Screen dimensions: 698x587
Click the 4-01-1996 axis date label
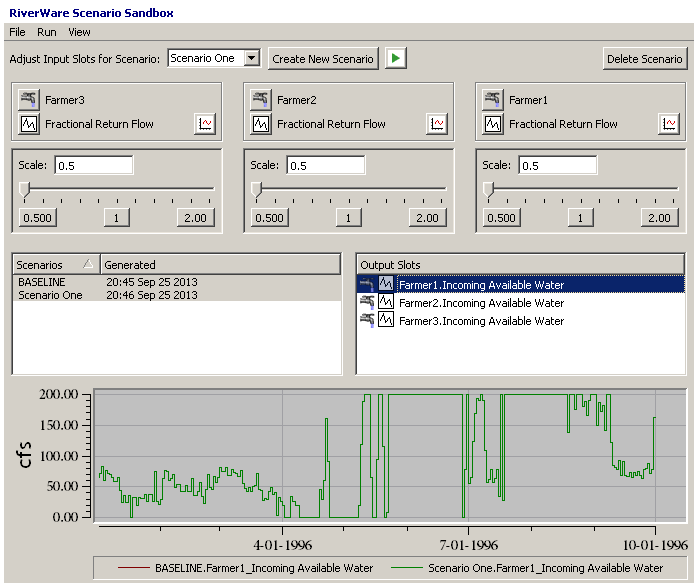[283, 545]
